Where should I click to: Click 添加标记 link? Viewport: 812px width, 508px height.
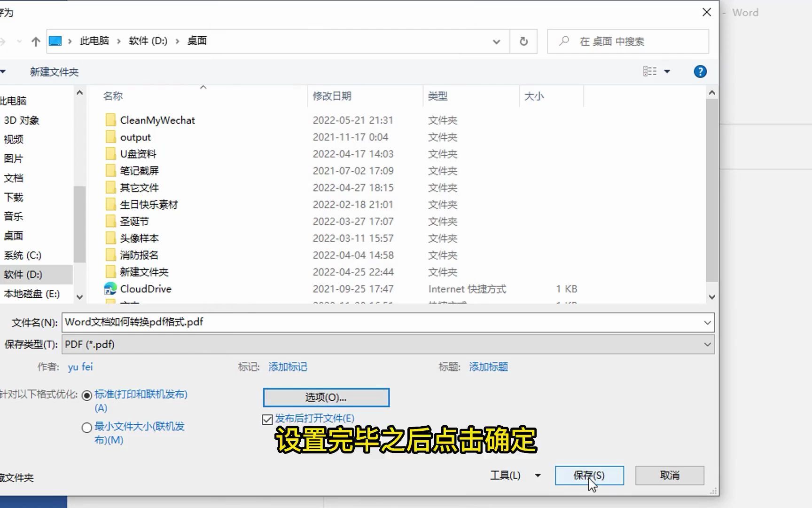click(x=288, y=367)
